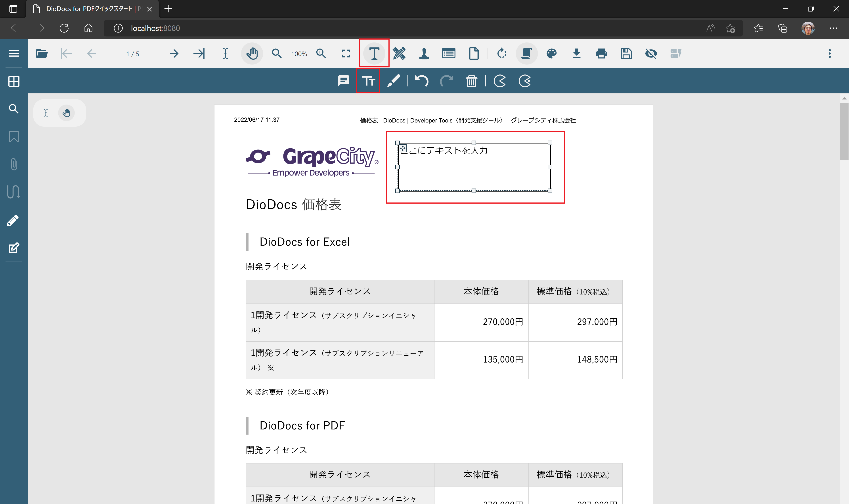The height and width of the screenshot is (504, 849).
Task: Click the GrapeCity logo in document
Action: point(312,162)
